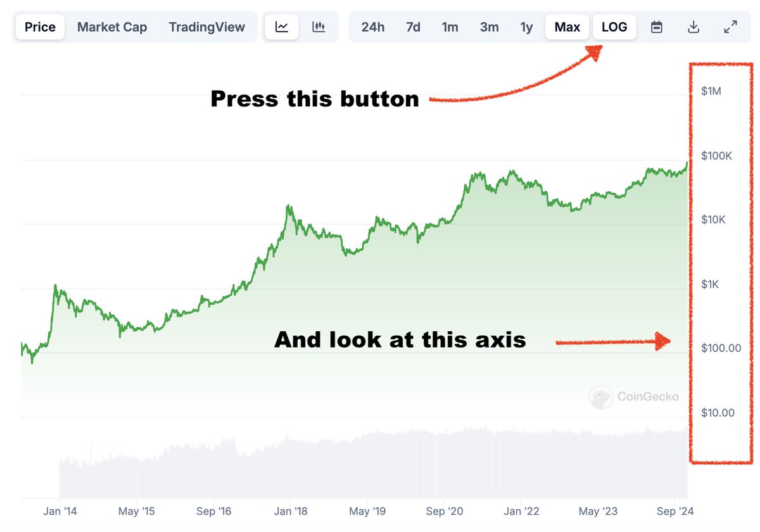The image size is (760, 532).
Task: Choose the 1y time range
Action: tap(526, 27)
